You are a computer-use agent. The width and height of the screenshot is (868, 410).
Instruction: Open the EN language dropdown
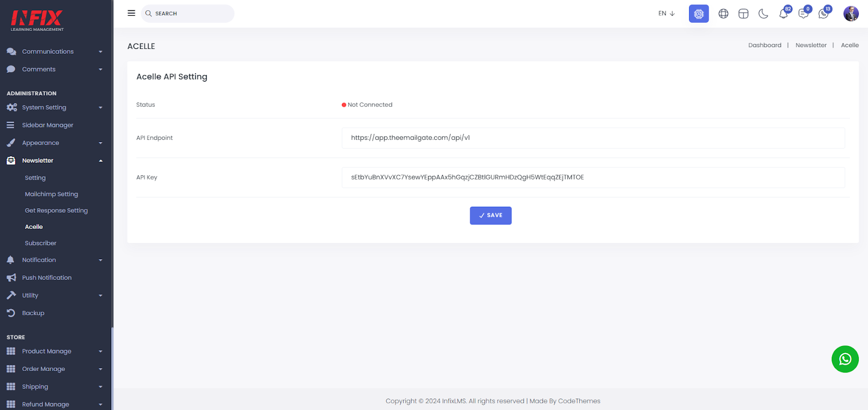coord(667,14)
